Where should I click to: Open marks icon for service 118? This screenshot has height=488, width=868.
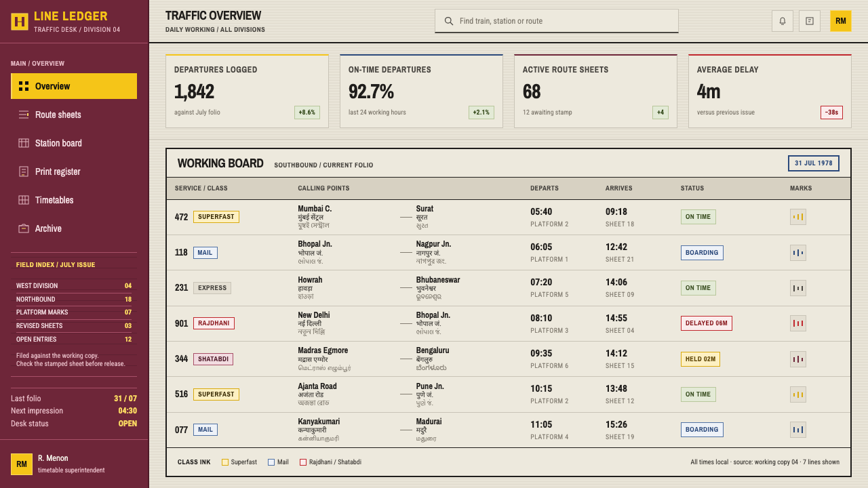coord(798,253)
